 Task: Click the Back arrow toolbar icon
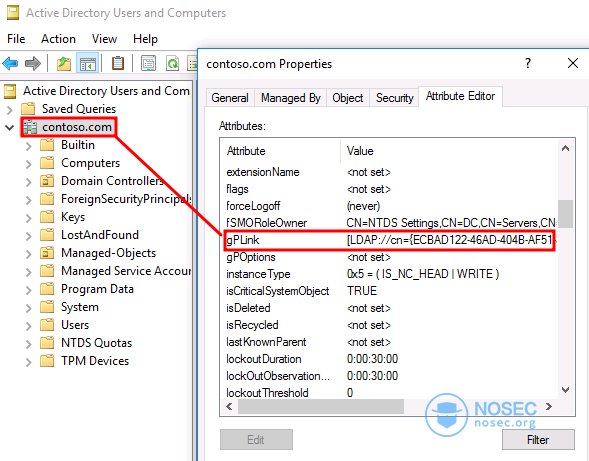pyautogui.click(x=10, y=63)
